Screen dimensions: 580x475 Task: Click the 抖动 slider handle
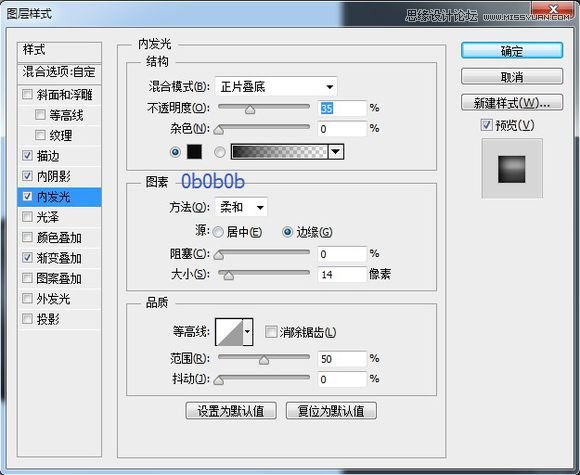pos(219,380)
